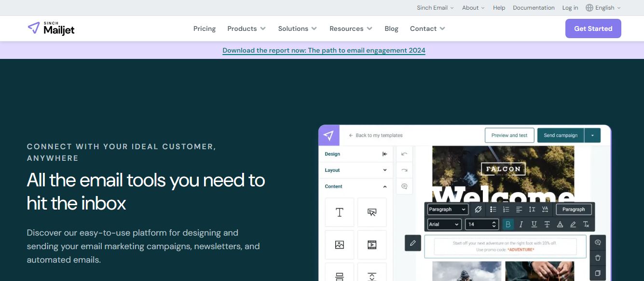Open the Send campaign dropdown arrow
The height and width of the screenshot is (281, 644).
592,135
